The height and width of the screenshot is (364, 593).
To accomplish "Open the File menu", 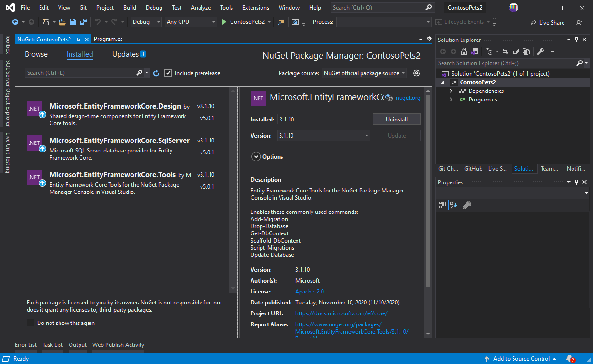I will pos(25,8).
